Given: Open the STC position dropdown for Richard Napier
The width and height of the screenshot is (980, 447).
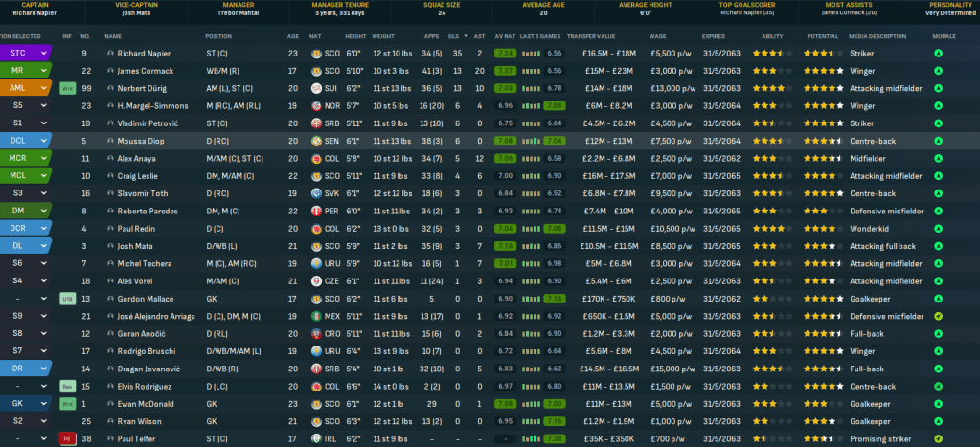Looking at the screenshot, I should (x=43, y=54).
